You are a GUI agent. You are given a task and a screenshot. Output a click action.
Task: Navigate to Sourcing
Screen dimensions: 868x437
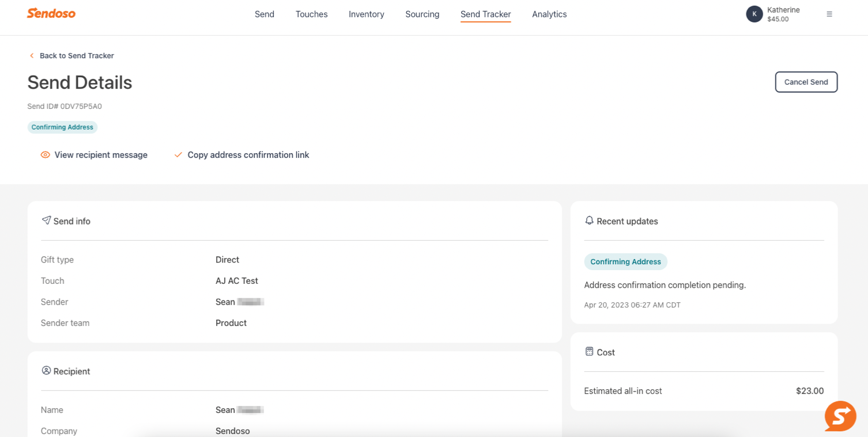[422, 14]
